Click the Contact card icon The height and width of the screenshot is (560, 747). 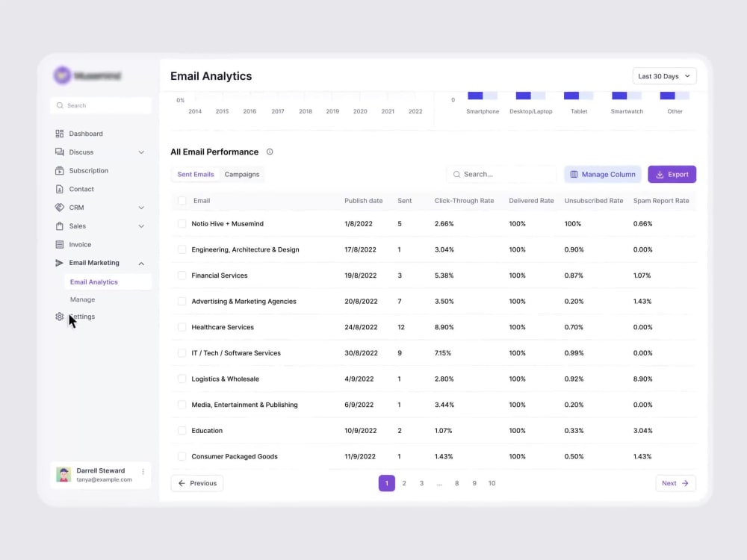[x=60, y=189]
